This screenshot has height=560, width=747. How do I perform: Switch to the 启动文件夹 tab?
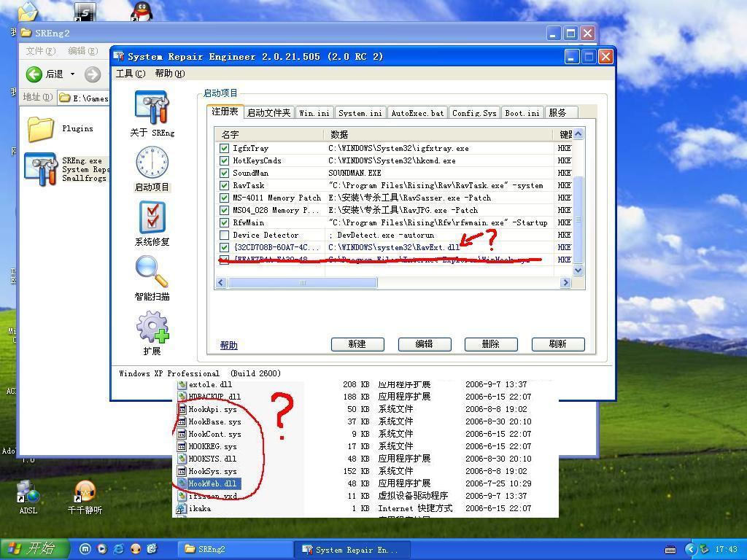tap(268, 113)
